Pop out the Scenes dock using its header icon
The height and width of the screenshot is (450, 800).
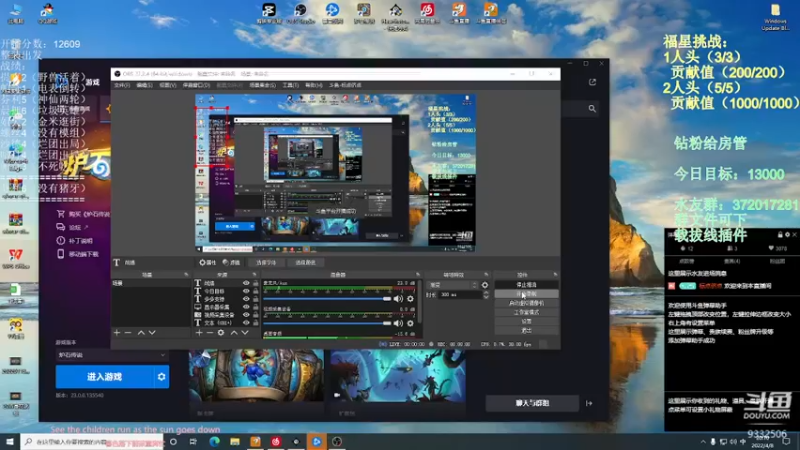(x=186, y=274)
